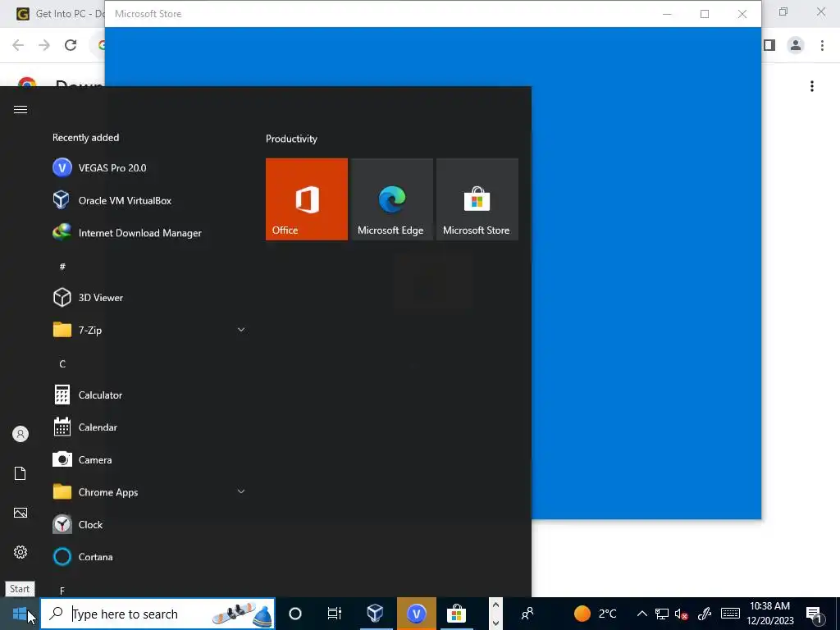
Task: Focus the taskbar search box
Action: (x=158, y=614)
